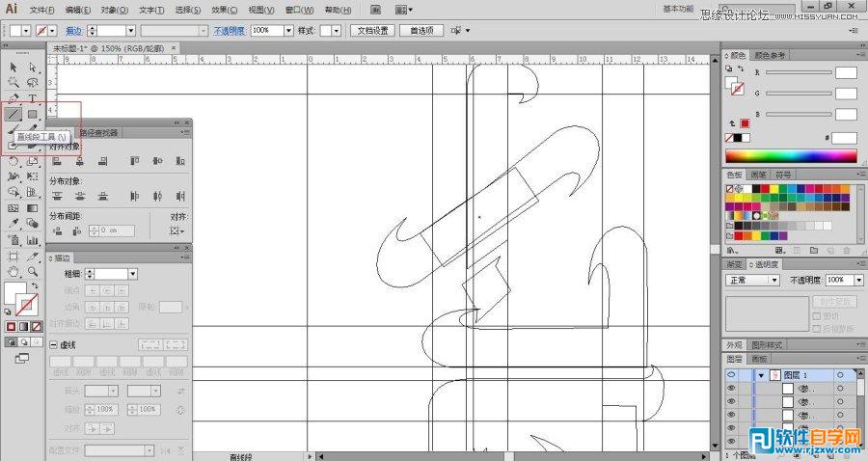Click the 文档设置 button
Viewport: 868px width, 461px height.
click(x=372, y=31)
